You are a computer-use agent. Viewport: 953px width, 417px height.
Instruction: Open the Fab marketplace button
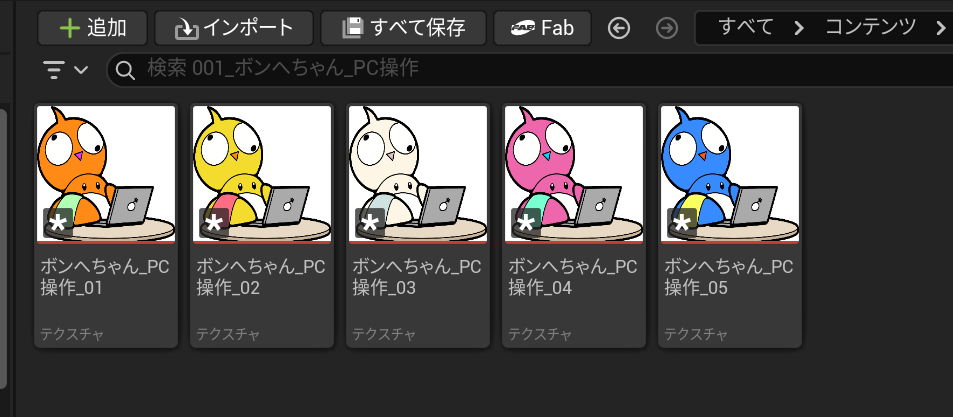click(542, 28)
